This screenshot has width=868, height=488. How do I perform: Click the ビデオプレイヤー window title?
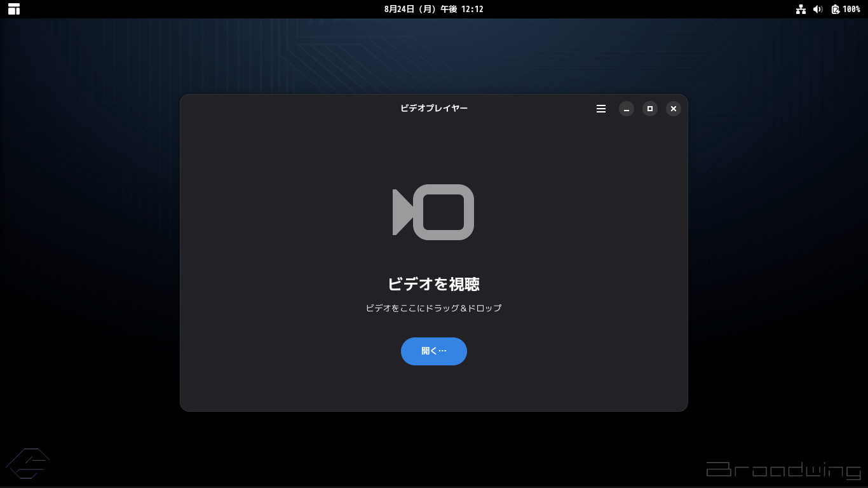click(434, 109)
